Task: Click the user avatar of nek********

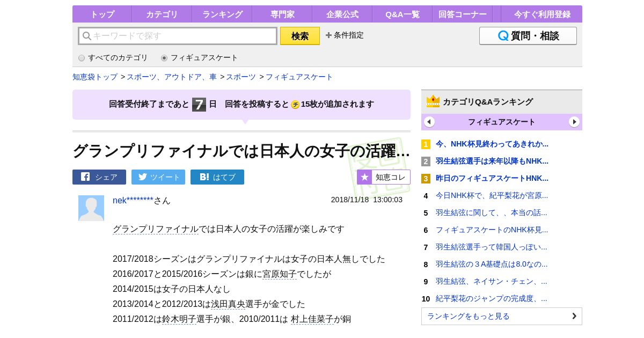Action: pyautogui.click(x=91, y=208)
